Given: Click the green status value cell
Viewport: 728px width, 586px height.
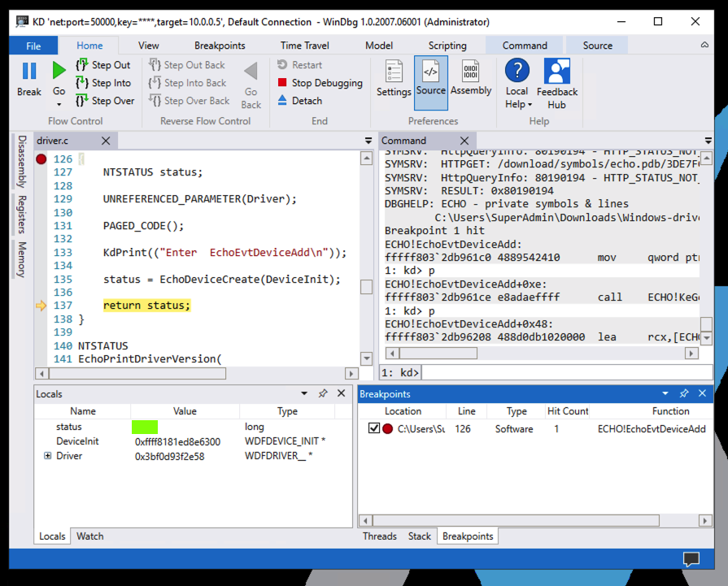Looking at the screenshot, I should [145, 427].
